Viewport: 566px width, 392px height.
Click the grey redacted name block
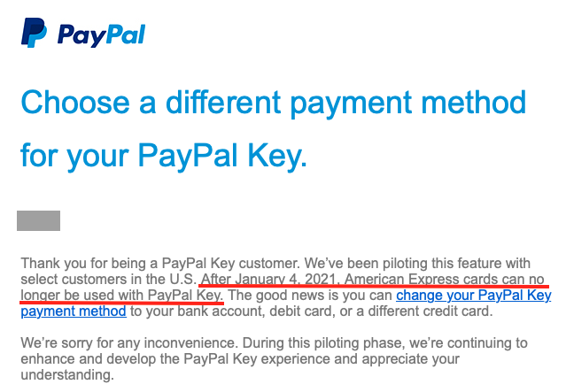click(39, 220)
